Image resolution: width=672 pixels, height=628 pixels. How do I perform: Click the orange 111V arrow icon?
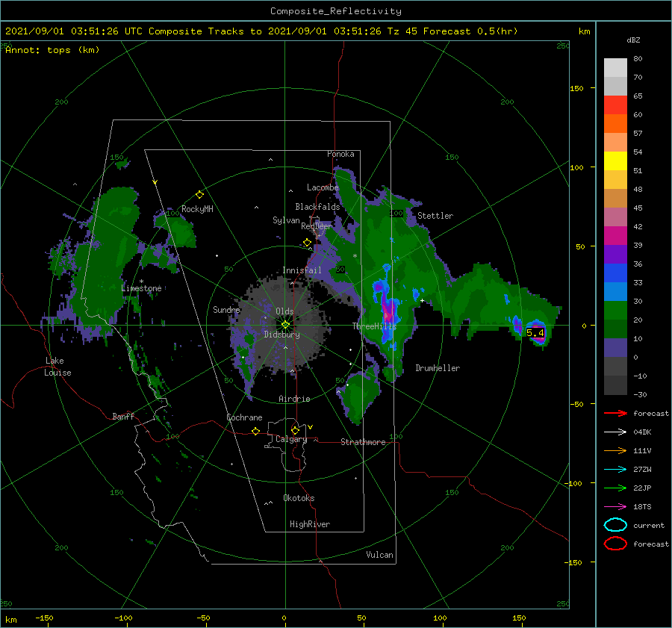[x=615, y=450]
